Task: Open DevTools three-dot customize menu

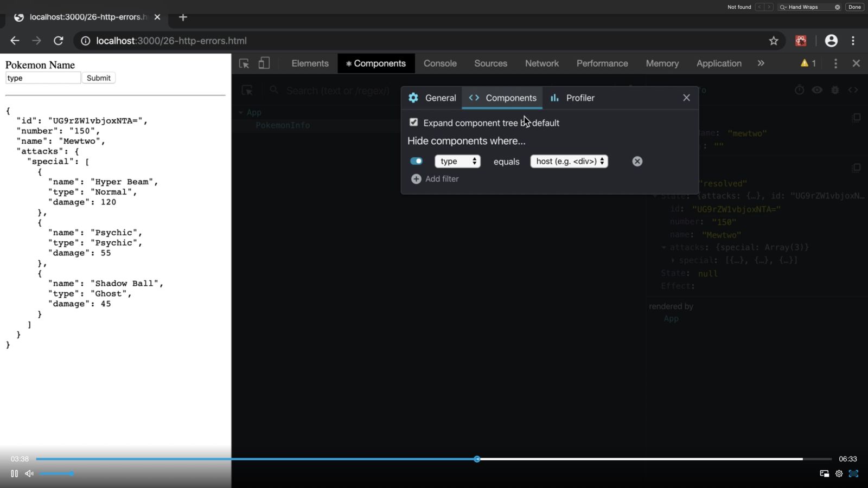Action: pos(835,63)
